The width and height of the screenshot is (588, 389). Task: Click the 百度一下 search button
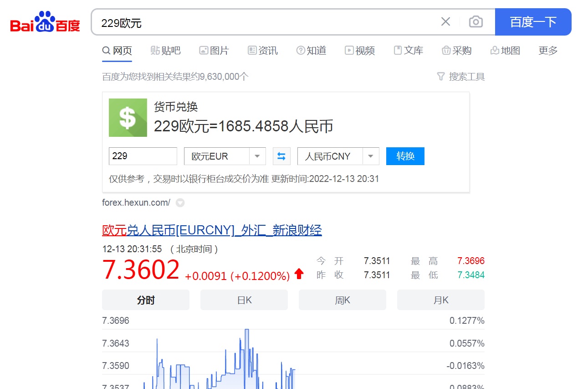tap(533, 22)
